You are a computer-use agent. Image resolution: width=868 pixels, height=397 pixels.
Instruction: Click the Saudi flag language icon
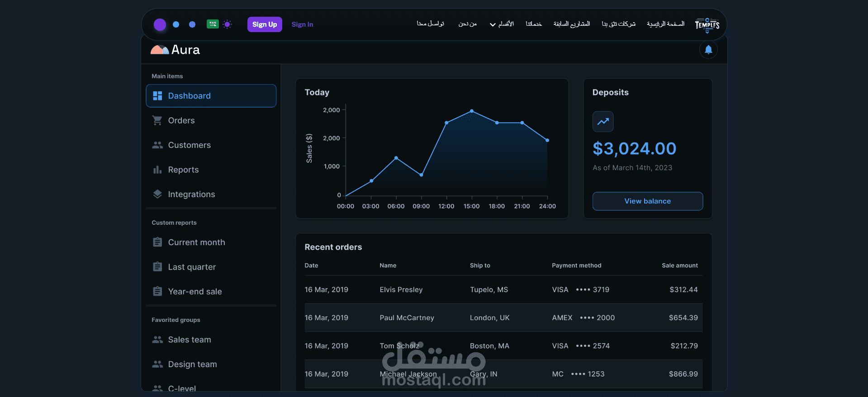213,24
